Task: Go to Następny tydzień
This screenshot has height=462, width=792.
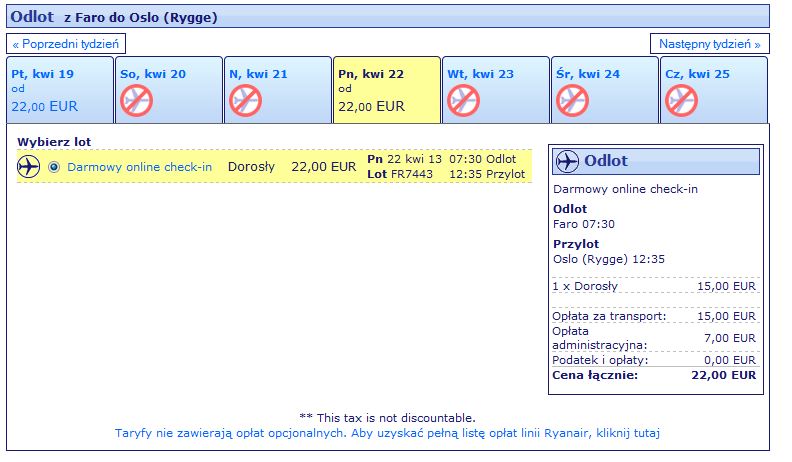Action: (x=710, y=44)
